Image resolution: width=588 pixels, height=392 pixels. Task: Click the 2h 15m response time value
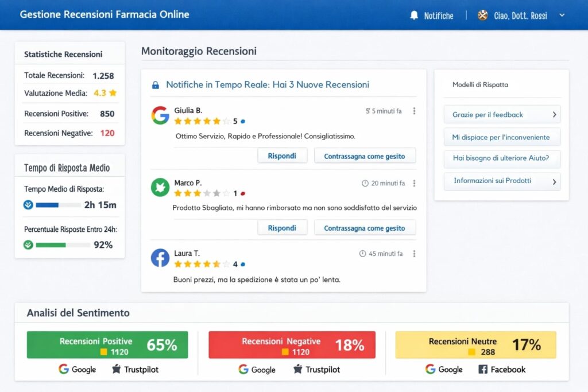tap(100, 205)
